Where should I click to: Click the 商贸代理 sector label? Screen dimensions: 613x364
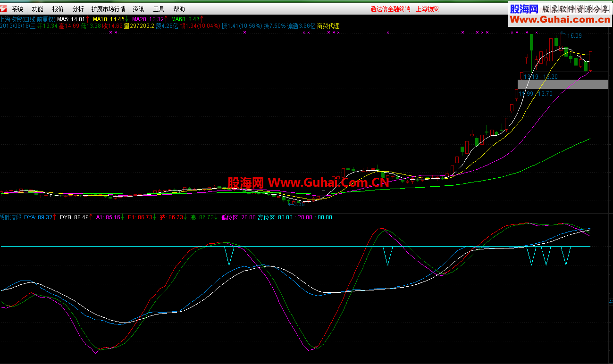[x=328, y=26]
